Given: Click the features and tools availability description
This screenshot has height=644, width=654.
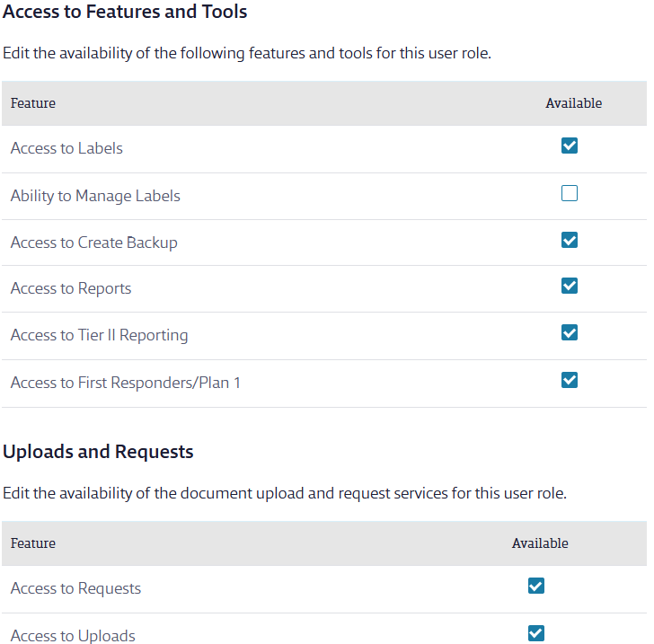Looking at the screenshot, I should tap(247, 53).
